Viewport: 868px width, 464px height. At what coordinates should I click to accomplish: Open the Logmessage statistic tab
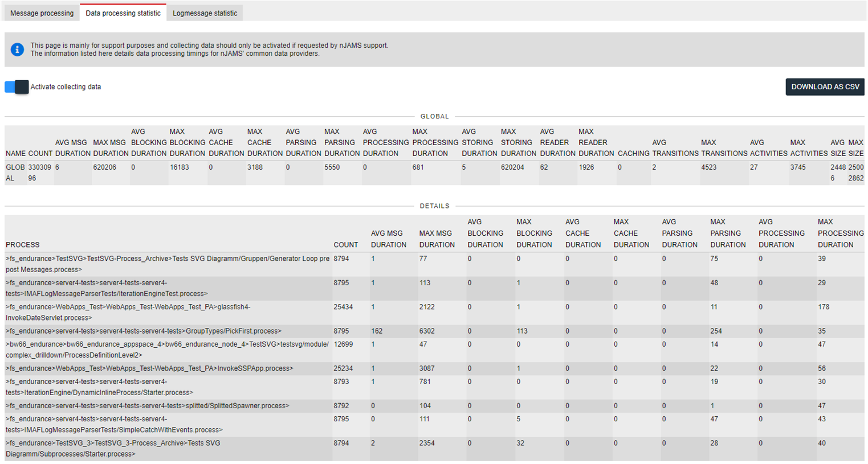coord(205,13)
